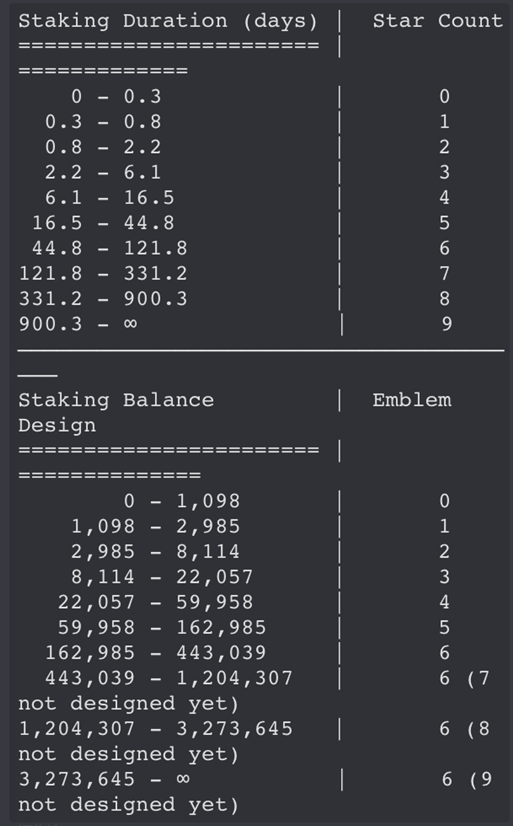Select the '1,204,307 - 3,273,645' balance range
Image resolution: width=513 pixels, height=826 pixels.
tap(155, 729)
